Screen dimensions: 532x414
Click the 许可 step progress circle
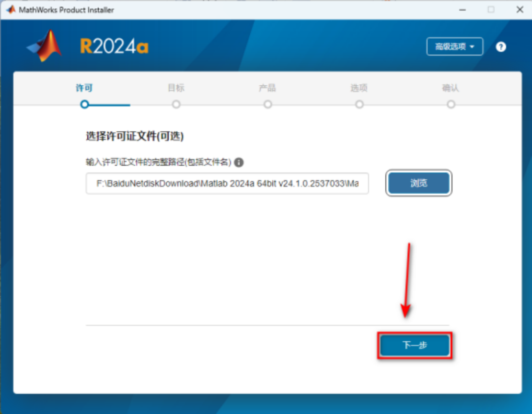click(x=84, y=104)
